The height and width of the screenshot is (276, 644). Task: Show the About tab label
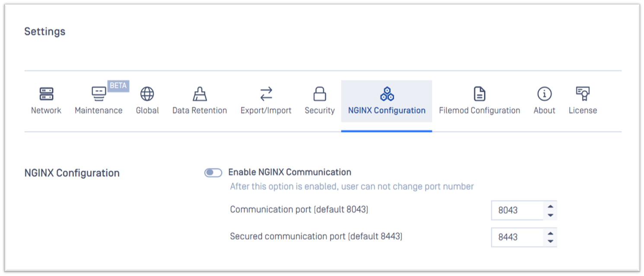(545, 111)
